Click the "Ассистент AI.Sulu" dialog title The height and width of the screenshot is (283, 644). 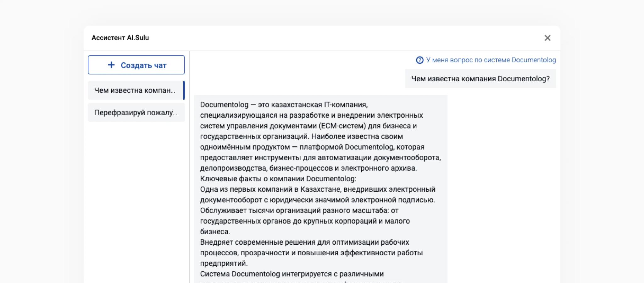tap(120, 38)
